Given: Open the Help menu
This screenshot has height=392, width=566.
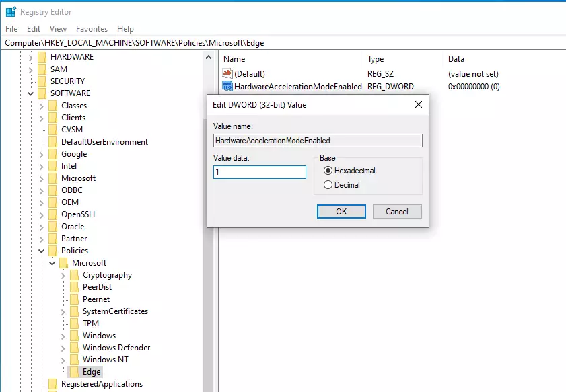Looking at the screenshot, I should (x=125, y=28).
